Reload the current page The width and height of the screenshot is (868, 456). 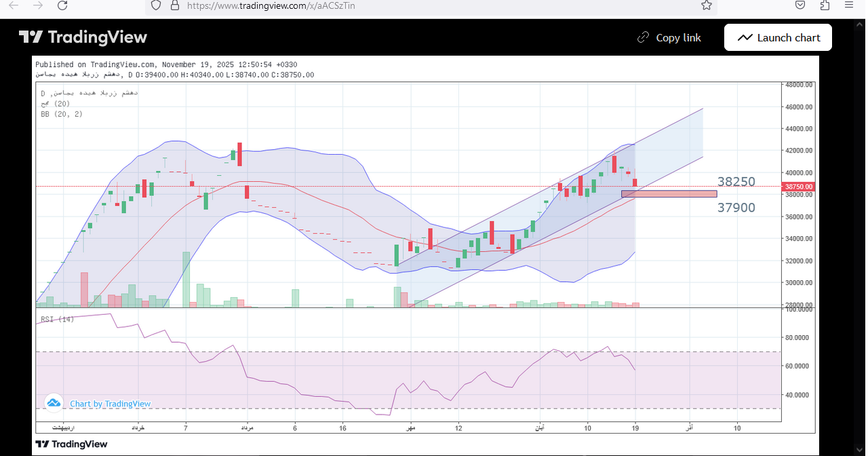pyautogui.click(x=62, y=5)
